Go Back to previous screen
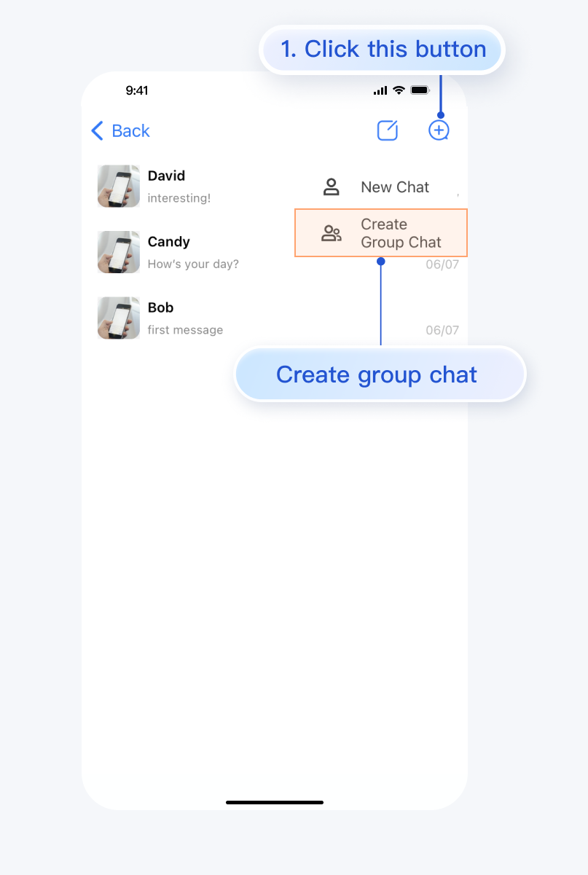588x875 pixels. [120, 131]
